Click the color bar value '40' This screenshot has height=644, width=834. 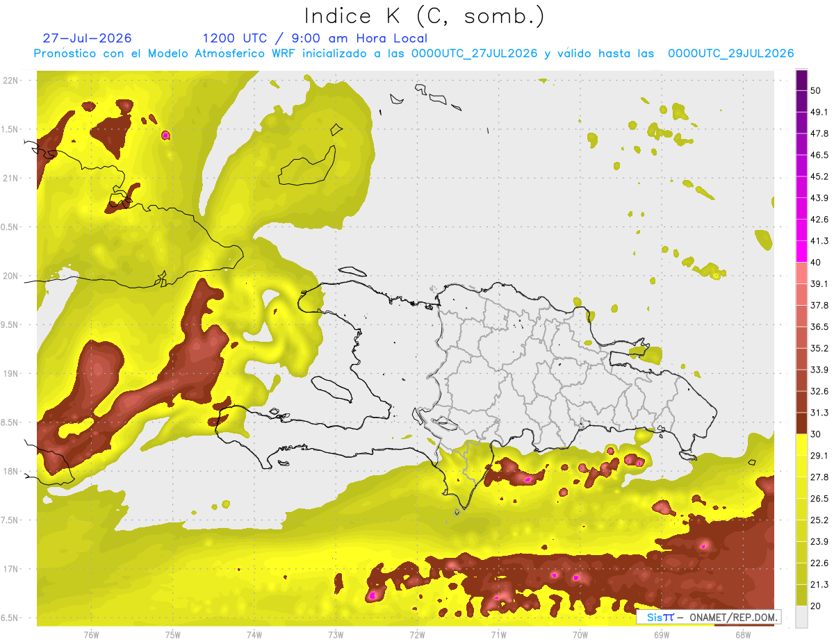817,263
